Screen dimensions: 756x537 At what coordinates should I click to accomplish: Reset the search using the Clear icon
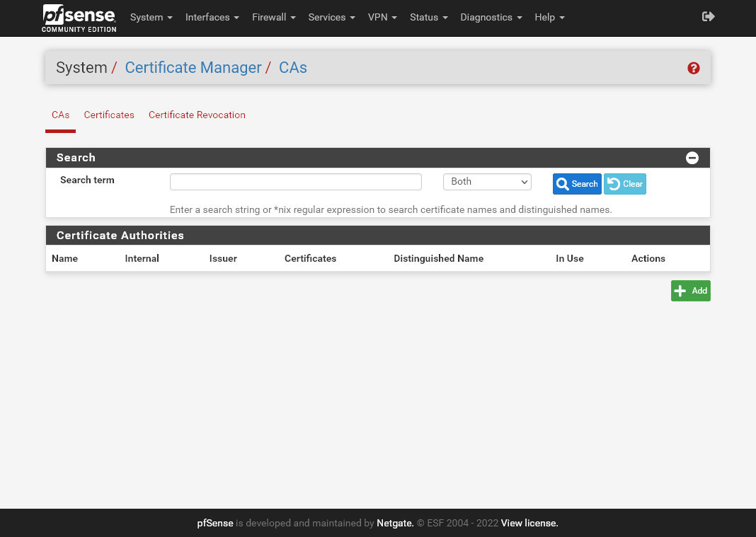tap(624, 183)
